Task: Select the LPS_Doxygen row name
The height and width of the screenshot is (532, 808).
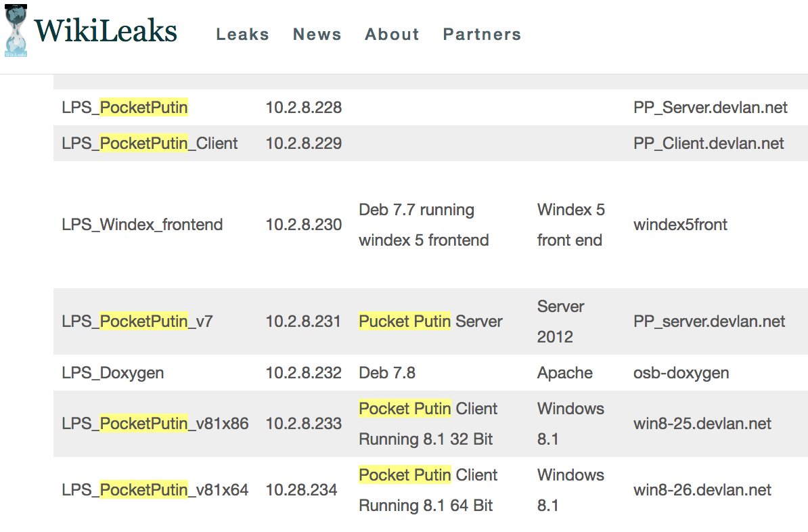Action: (112, 373)
